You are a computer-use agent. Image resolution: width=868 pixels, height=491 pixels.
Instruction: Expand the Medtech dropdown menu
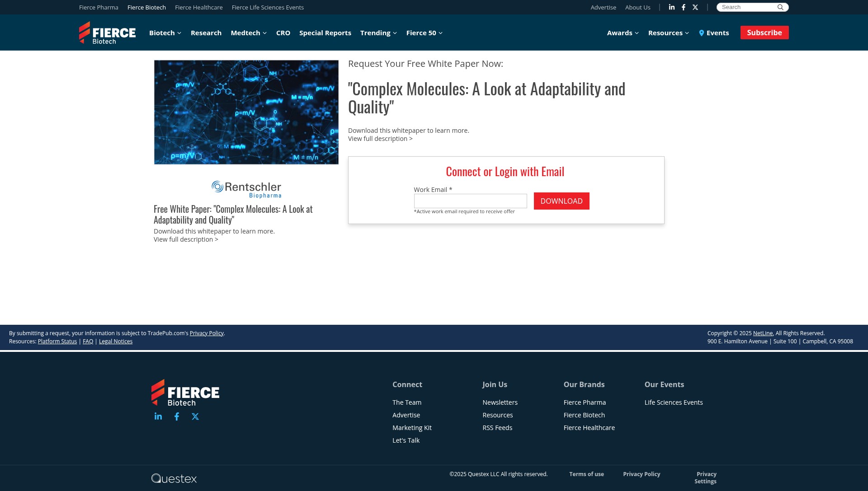(249, 33)
